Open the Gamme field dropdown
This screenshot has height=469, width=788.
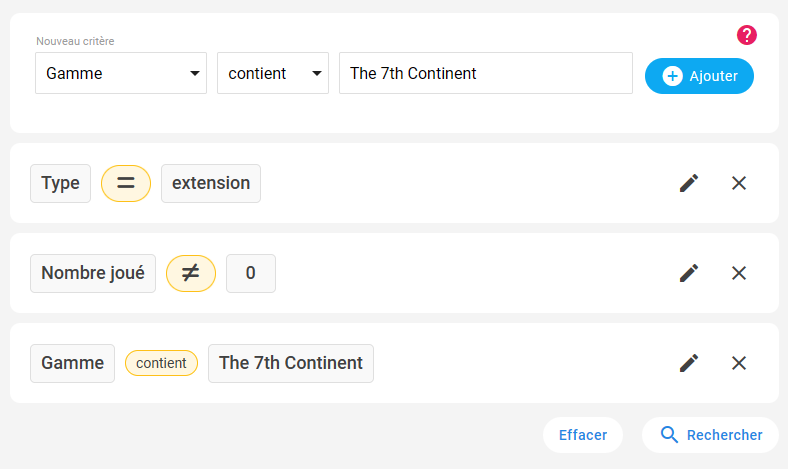tap(121, 73)
